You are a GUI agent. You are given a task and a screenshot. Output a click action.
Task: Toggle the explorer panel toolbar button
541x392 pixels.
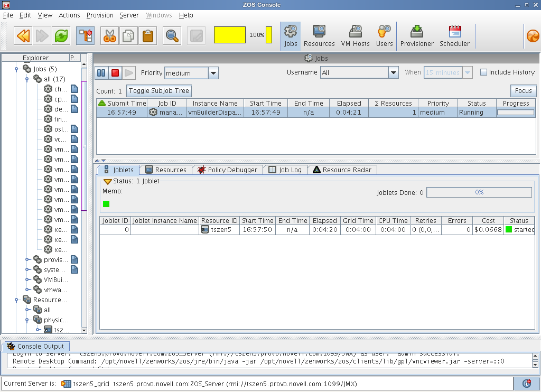click(x=85, y=35)
